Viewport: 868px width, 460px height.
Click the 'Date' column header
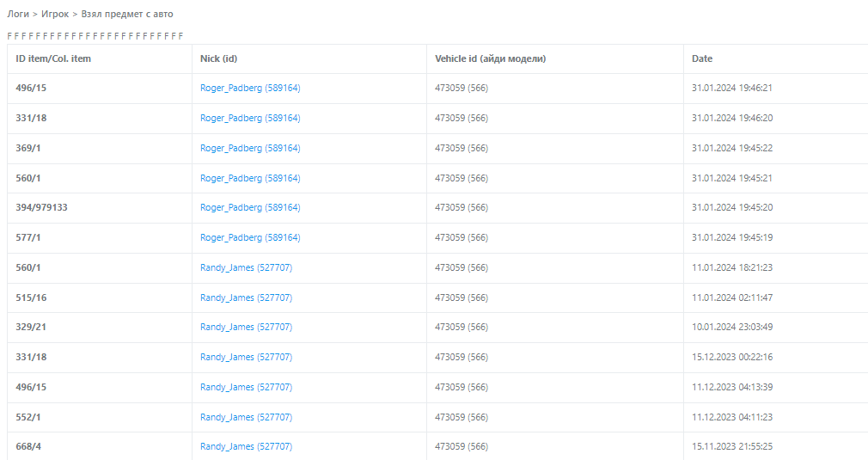tap(702, 58)
